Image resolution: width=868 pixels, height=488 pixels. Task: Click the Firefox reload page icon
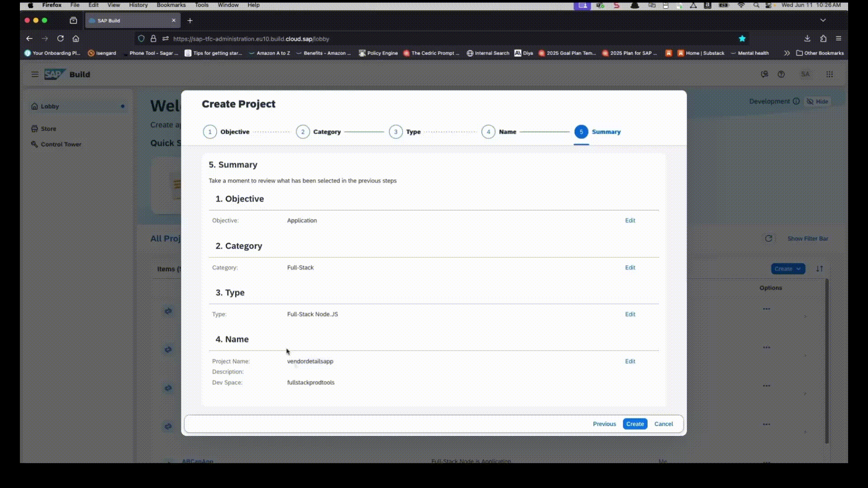[x=60, y=38]
